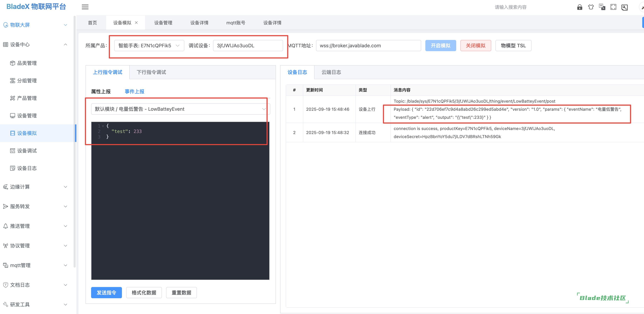The height and width of the screenshot is (314, 644).
Task: Expand the 推送管理 menu chevron
Action: tap(66, 226)
